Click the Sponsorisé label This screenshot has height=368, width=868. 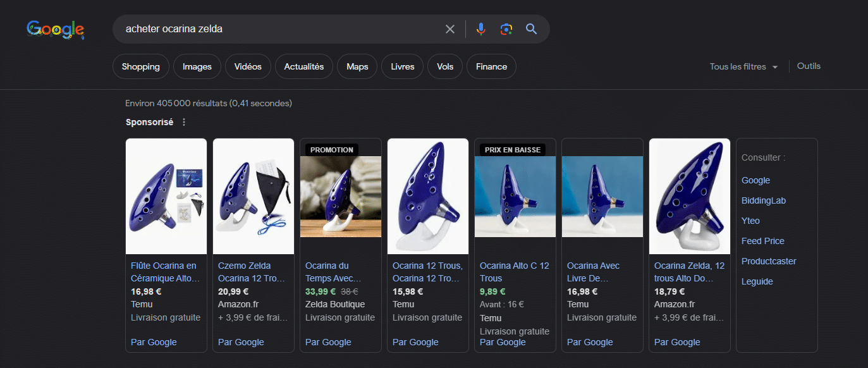(149, 122)
